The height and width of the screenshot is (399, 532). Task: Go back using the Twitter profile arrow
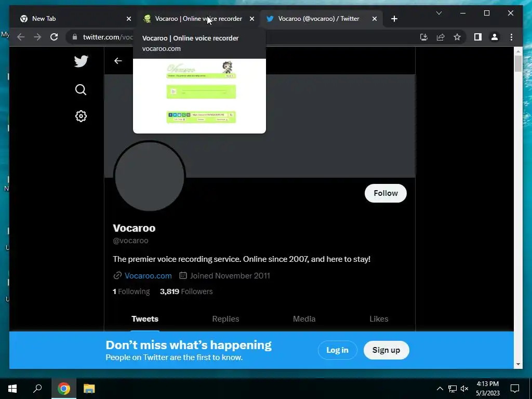pos(118,61)
